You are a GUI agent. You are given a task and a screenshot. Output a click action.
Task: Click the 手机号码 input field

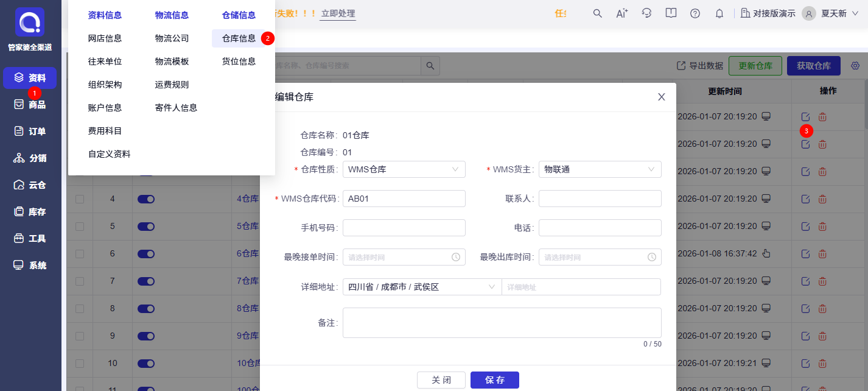pyautogui.click(x=404, y=228)
